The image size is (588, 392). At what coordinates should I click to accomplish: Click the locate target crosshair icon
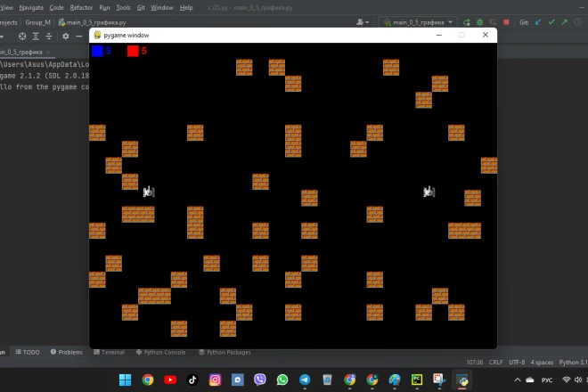[x=22, y=37]
